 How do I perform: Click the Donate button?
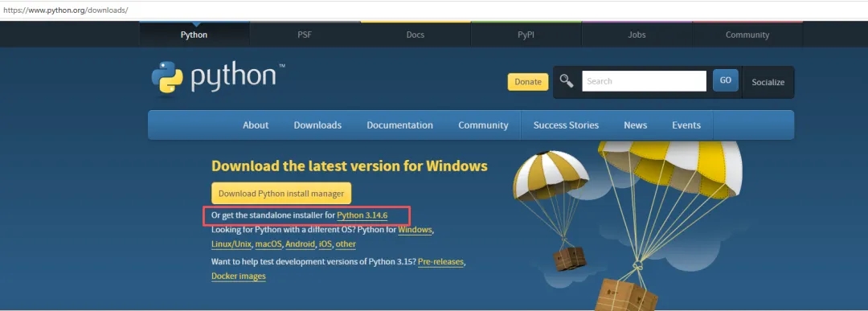coord(528,81)
